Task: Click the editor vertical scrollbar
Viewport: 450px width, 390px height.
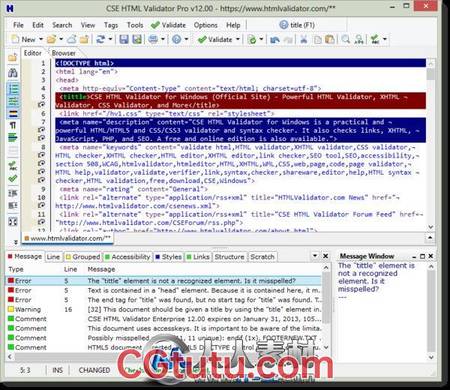Action: click(430, 145)
